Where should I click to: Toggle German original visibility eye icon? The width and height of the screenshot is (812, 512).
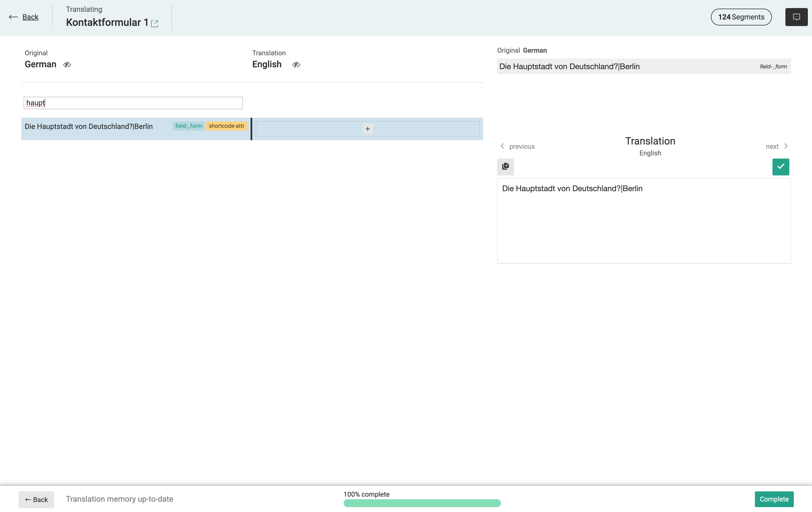tap(67, 64)
